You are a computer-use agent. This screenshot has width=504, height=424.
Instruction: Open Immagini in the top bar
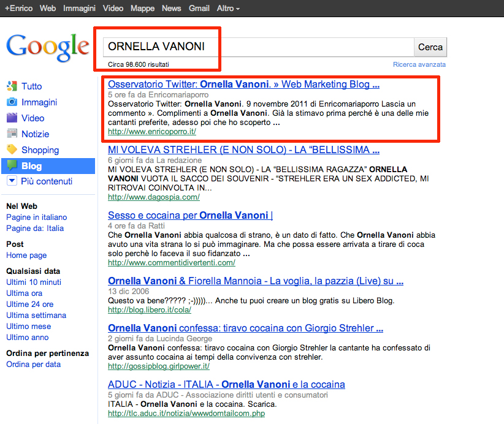click(79, 9)
